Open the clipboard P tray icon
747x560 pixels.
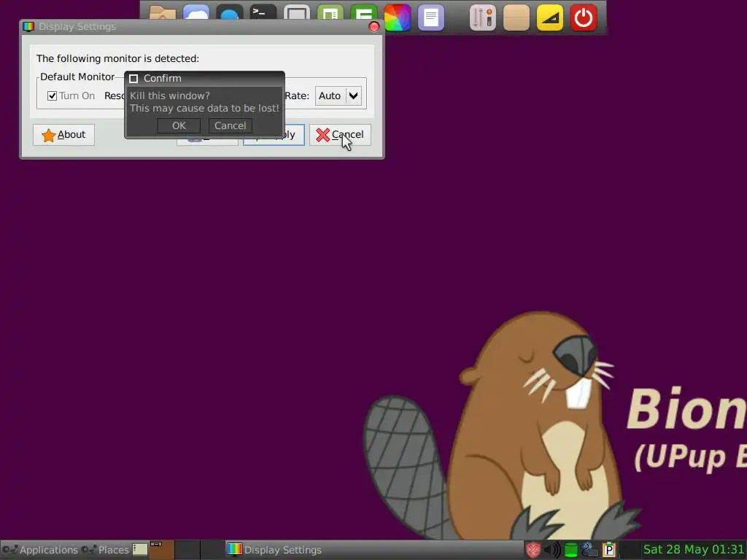click(x=609, y=550)
